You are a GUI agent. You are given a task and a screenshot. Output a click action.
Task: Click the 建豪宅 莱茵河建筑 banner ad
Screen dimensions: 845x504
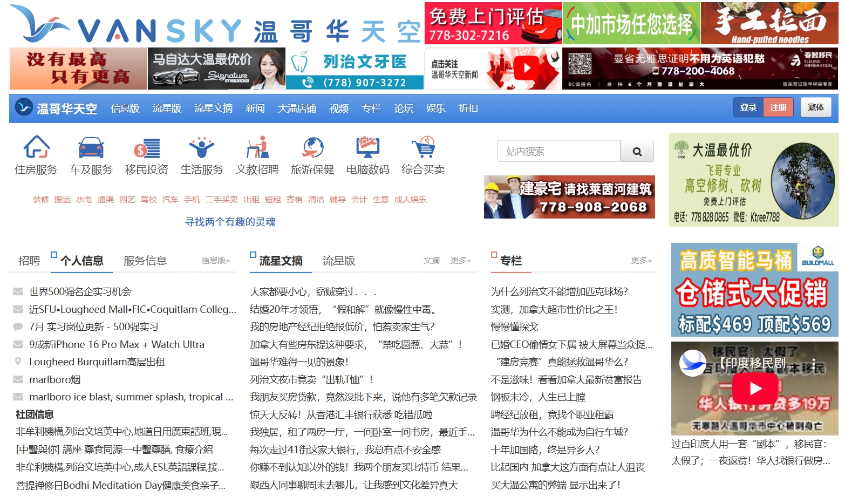click(569, 197)
